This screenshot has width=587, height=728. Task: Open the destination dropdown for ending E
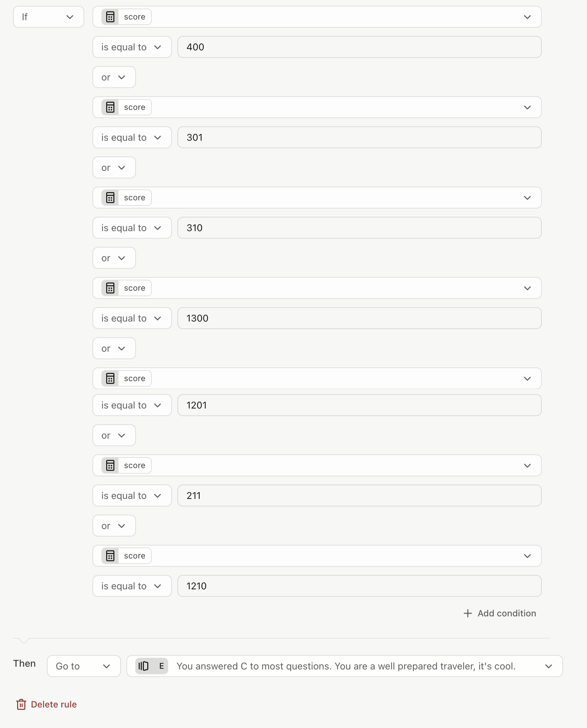[x=345, y=666]
